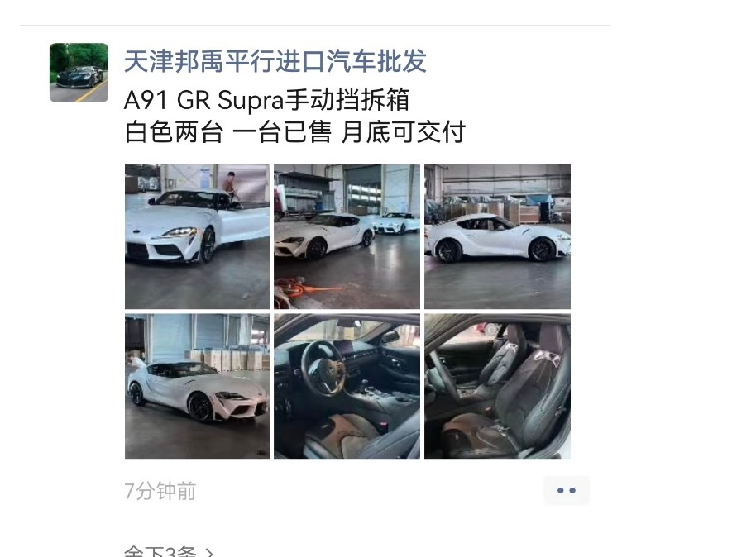Click the man standing behind the Supra
This screenshot has height=557, width=756.
(x=232, y=189)
